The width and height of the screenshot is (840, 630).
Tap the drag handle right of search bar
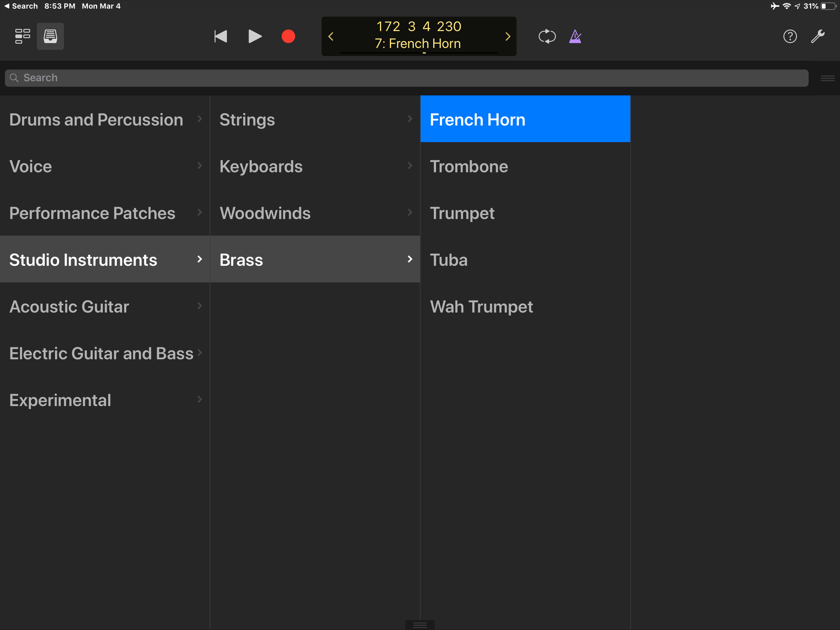(x=827, y=78)
